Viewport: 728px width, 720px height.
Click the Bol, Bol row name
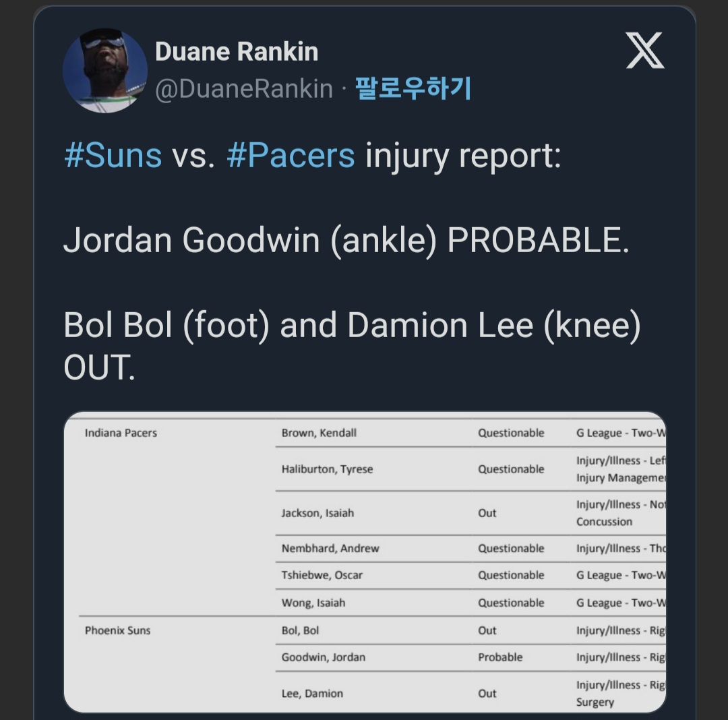pyautogui.click(x=300, y=630)
